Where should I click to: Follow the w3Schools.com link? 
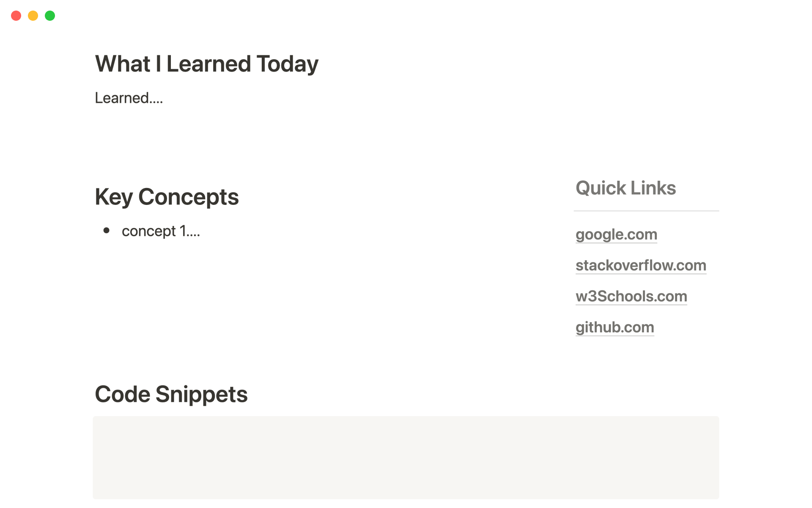(631, 296)
